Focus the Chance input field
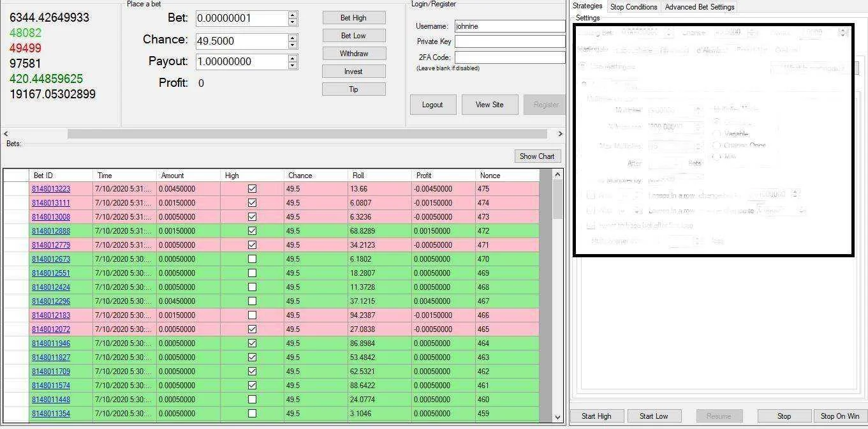 pyautogui.click(x=242, y=41)
